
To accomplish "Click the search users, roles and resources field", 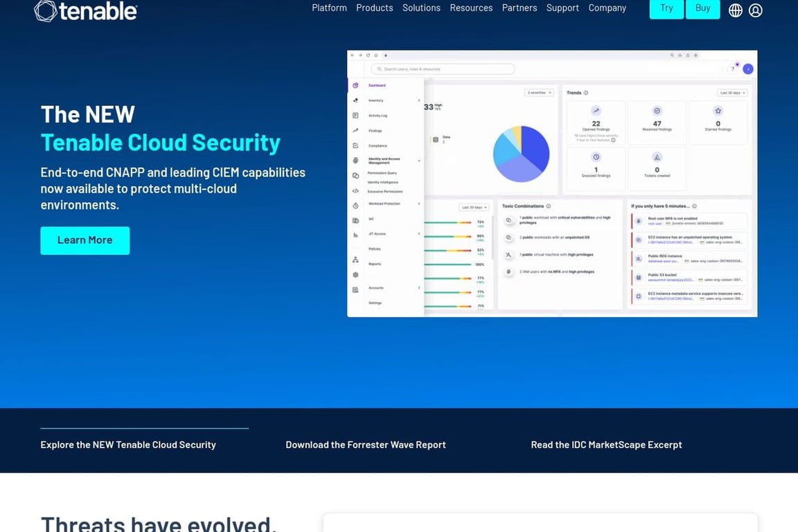I will point(443,69).
